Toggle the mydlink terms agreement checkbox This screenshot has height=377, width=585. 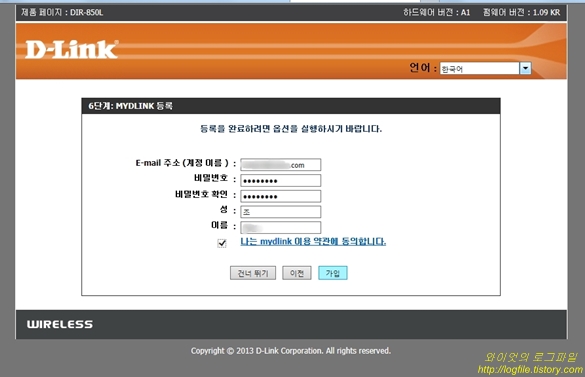(x=222, y=243)
